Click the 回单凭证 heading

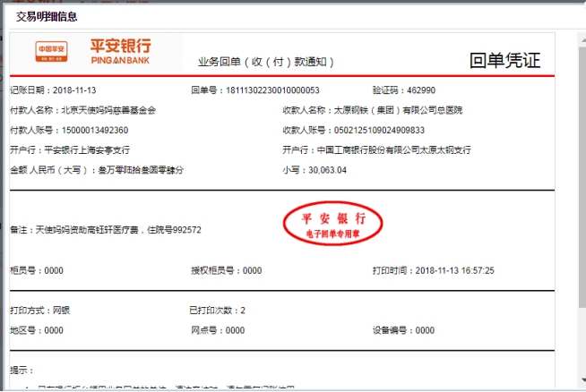(504, 61)
